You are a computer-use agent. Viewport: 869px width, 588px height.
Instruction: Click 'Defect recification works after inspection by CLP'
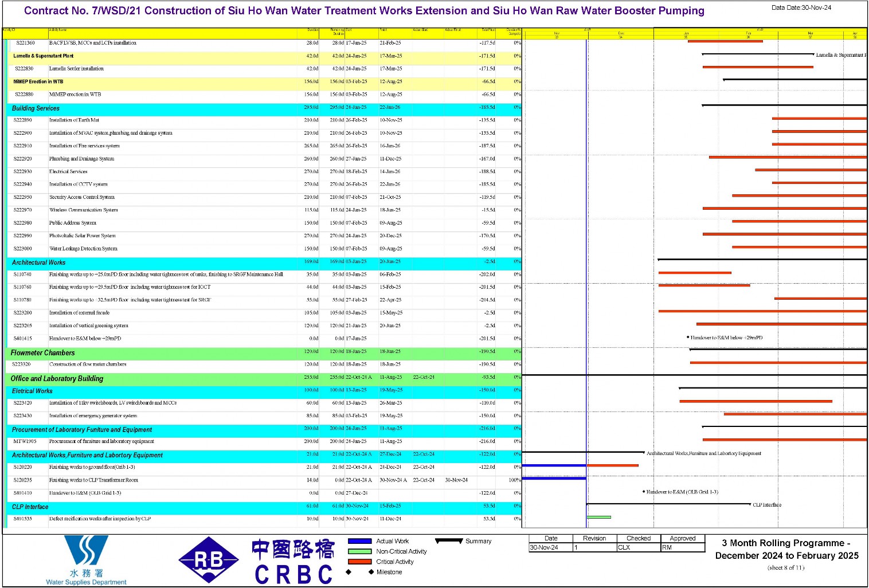[100, 519]
